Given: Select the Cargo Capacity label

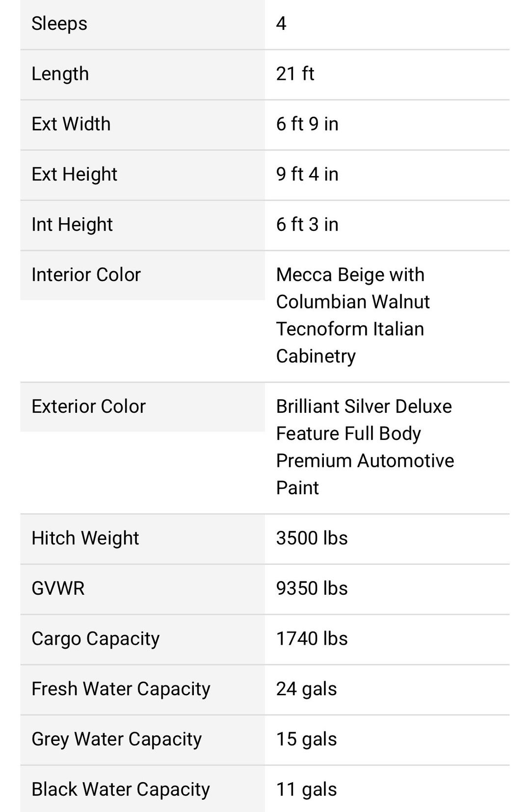Looking at the screenshot, I should tap(96, 639).
